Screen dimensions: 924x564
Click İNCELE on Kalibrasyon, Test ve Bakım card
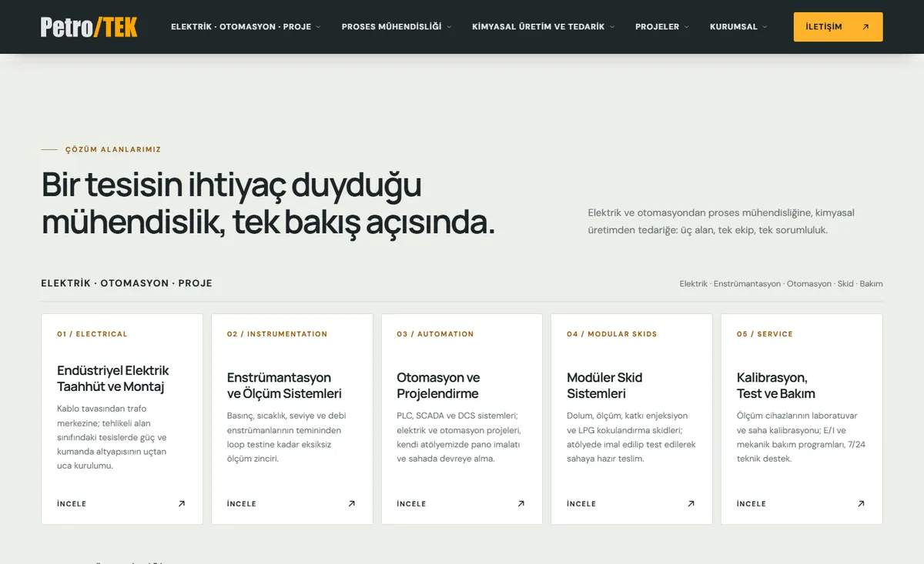(752, 504)
